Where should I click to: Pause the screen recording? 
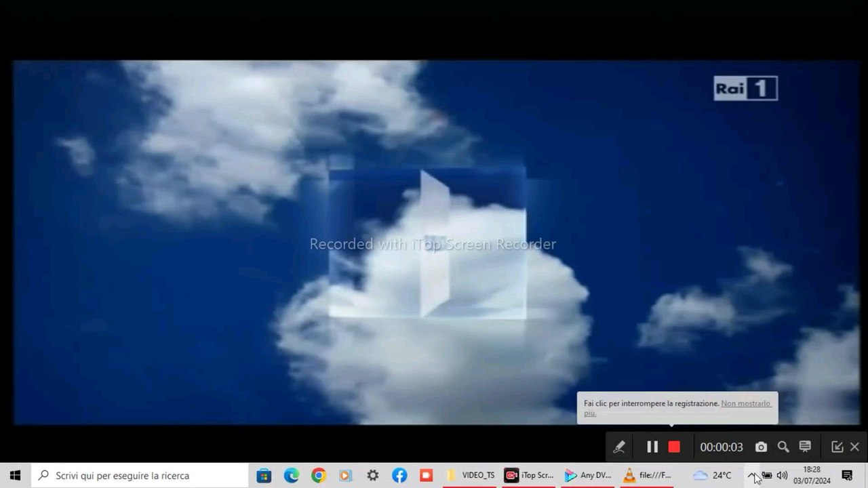coord(652,447)
